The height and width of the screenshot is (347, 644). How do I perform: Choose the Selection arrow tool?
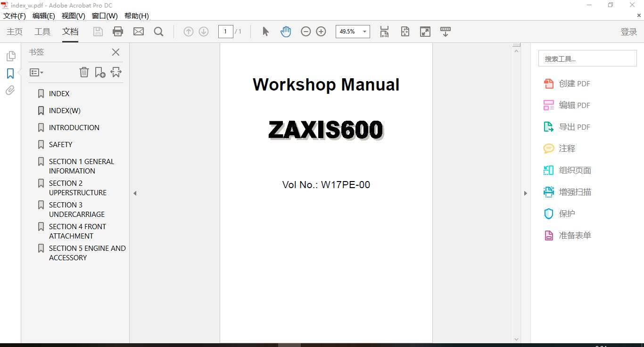(265, 32)
